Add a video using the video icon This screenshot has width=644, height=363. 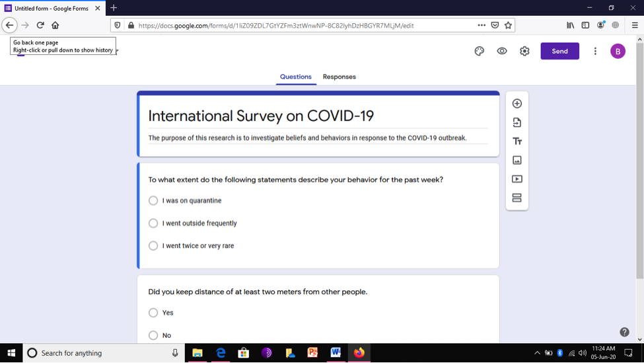click(517, 179)
